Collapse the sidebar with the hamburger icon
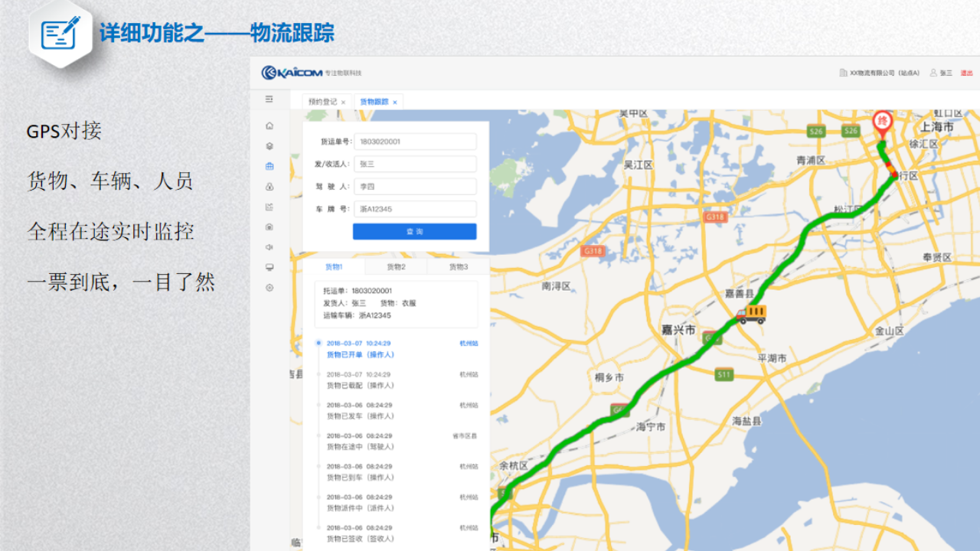980x551 pixels. pyautogui.click(x=269, y=99)
